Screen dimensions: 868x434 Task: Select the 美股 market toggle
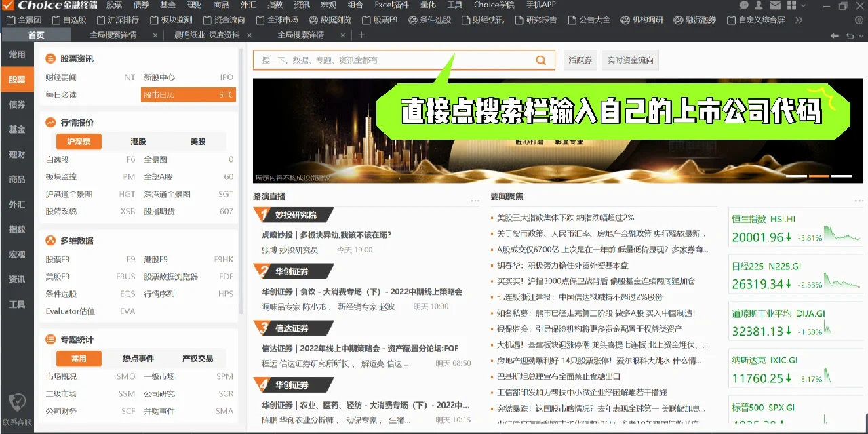[197, 142]
